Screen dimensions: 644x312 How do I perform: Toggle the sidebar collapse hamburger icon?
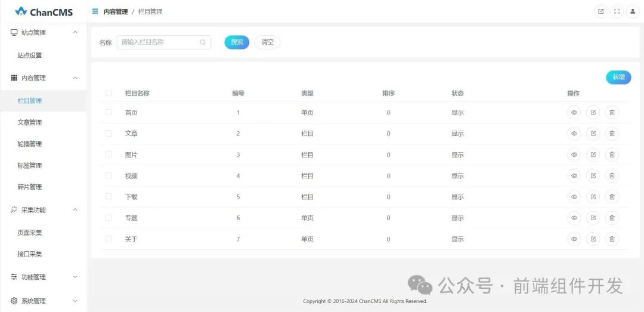[95, 11]
